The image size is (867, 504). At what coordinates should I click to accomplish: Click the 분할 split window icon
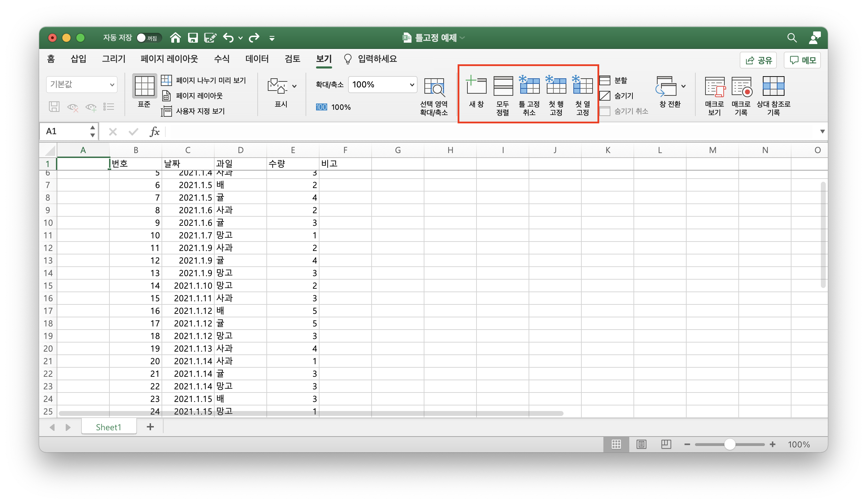[x=614, y=80]
